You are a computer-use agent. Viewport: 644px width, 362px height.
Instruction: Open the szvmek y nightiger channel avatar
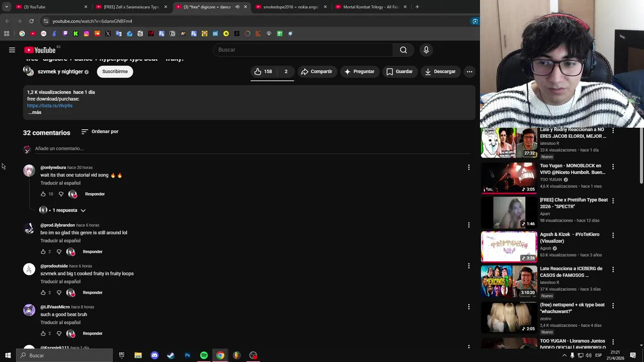pyautogui.click(x=29, y=71)
